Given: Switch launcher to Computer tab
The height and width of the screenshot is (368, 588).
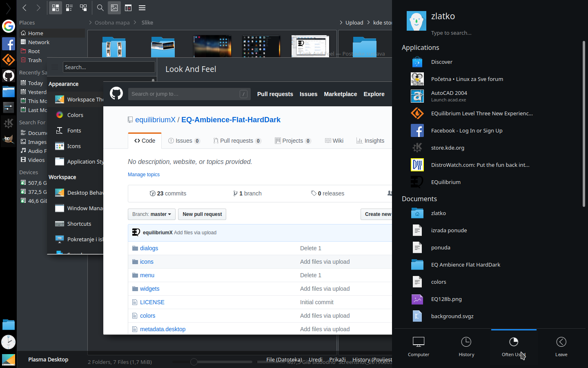Looking at the screenshot, I should [419, 346].
